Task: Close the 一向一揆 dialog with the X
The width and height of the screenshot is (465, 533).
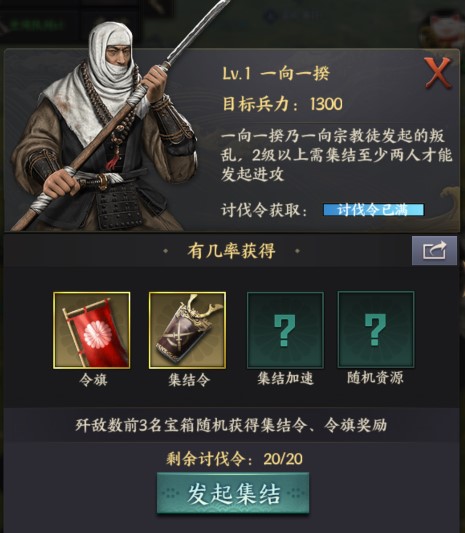Action: 437,73
